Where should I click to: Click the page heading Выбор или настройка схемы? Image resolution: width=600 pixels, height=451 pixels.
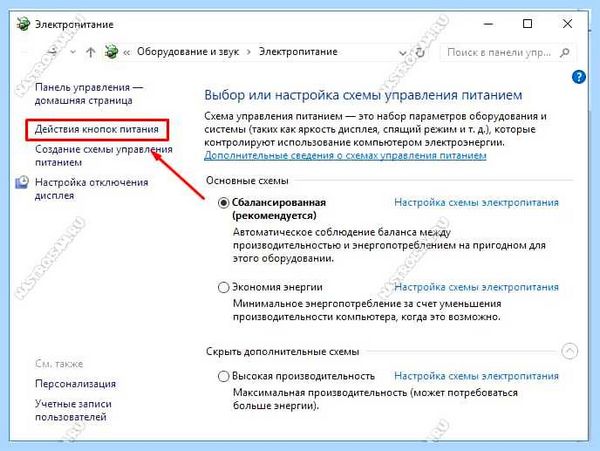click(363, 95)
